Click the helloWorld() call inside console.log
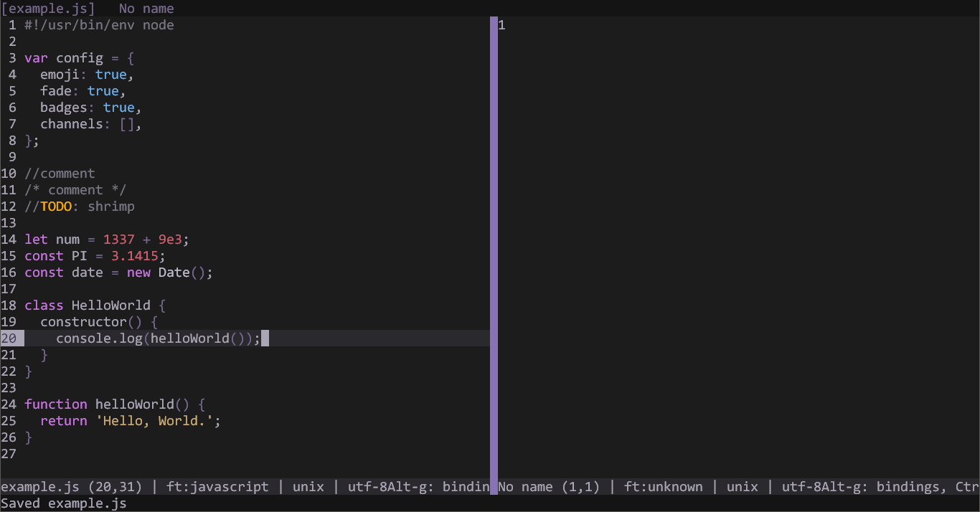The width and height of the screenshot is (980, 512). tap(198, 338)
